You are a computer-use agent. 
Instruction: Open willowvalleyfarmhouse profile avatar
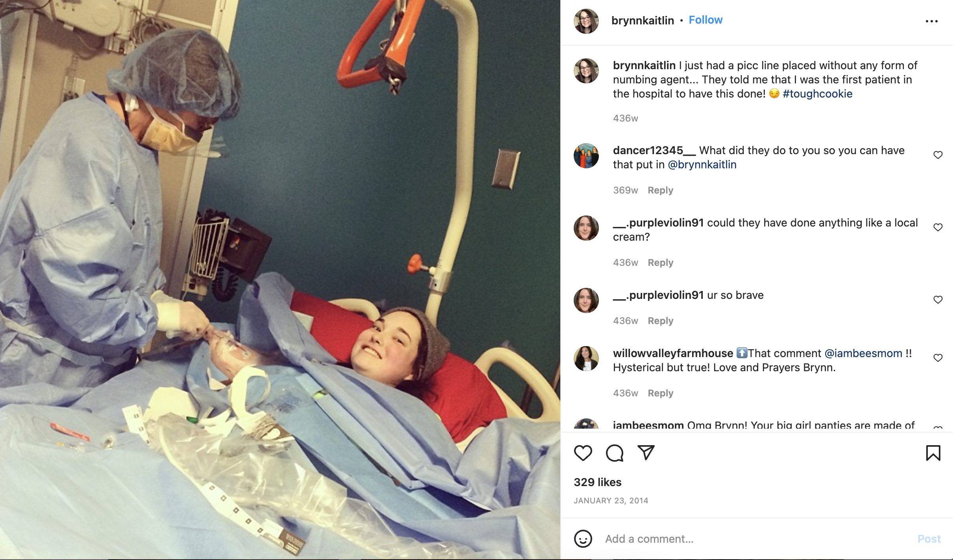(x=586, y=359)
